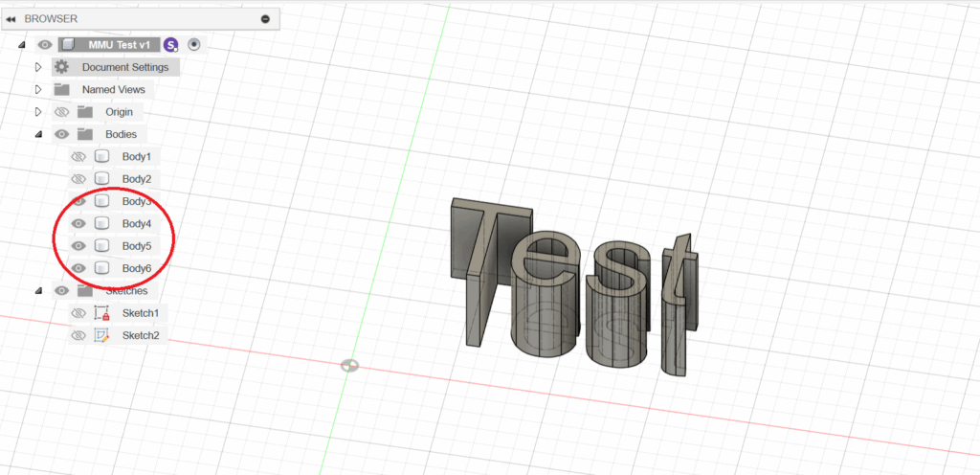The width and height of the screenshot is (980, 475).
Task: Select Body5 in the tree
Action: 137,245
